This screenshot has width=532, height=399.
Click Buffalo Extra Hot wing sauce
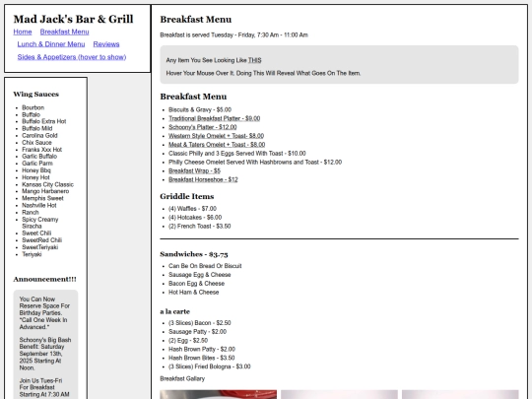pyautogui.click(x=43, y=121)
